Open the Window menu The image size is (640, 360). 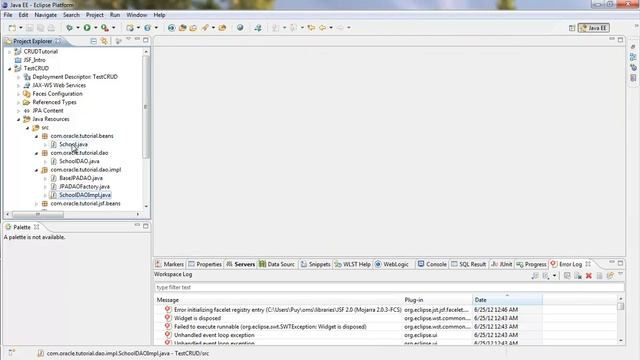coord(137,15)
